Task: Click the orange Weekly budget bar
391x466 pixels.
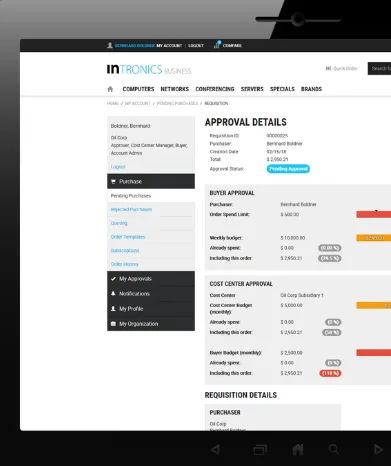Action: point(374,238)
